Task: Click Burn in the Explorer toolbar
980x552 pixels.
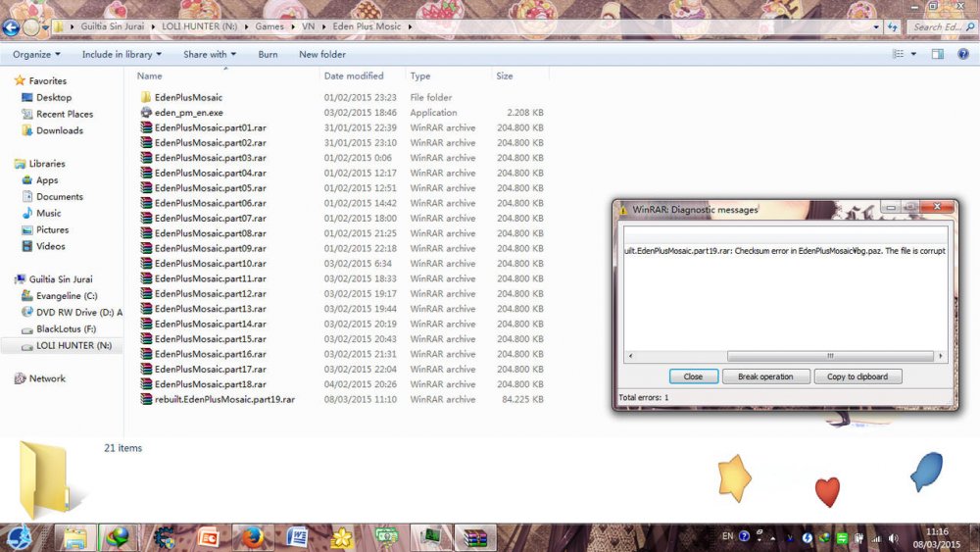Action: coord(268,55)
